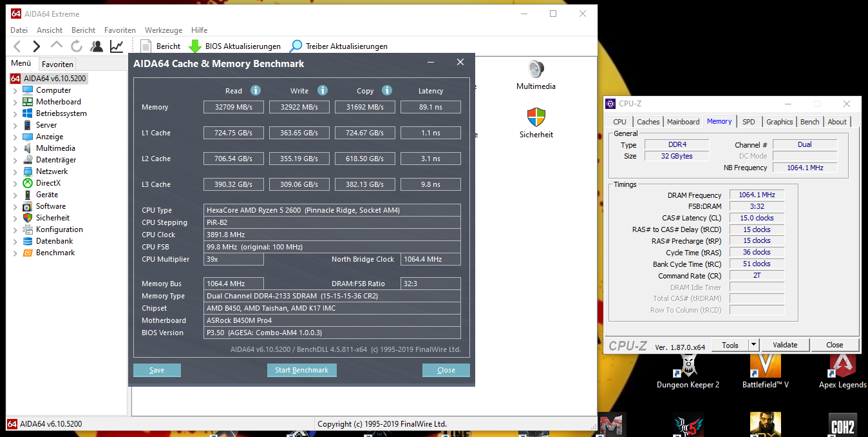Select Betriebssystem in the tree
Viewport: 868px width, 437px height.
pos(61,113)
